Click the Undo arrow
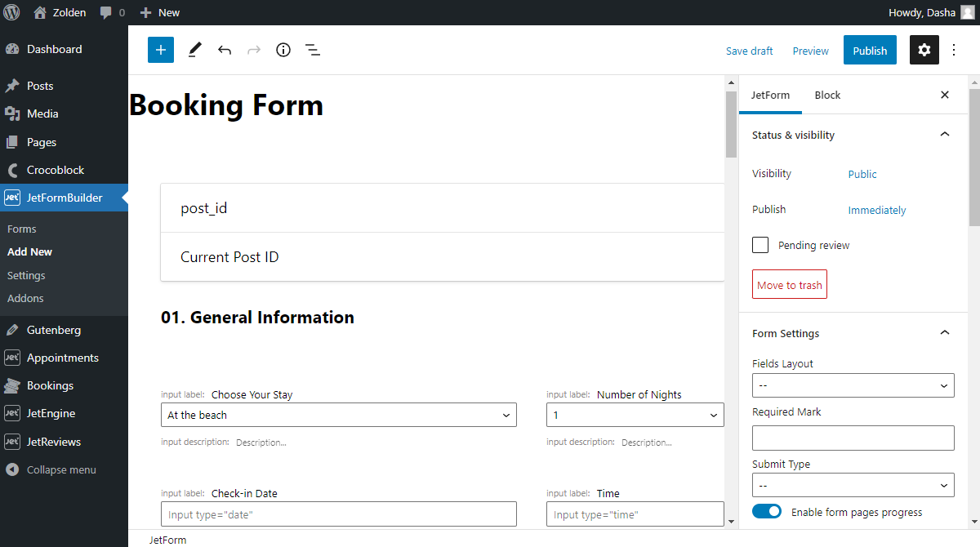 tap(224, 50)
